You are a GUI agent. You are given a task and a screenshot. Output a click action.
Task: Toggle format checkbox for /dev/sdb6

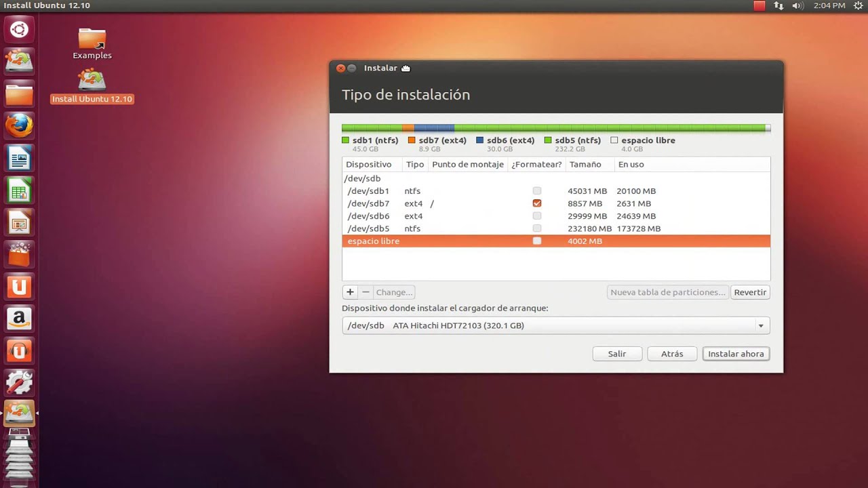coord(537,216)
